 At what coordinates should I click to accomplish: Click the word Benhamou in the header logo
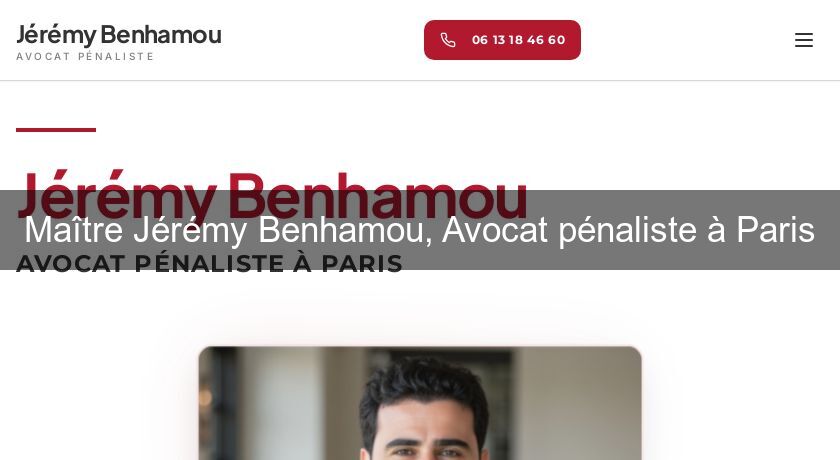point(161,35)
